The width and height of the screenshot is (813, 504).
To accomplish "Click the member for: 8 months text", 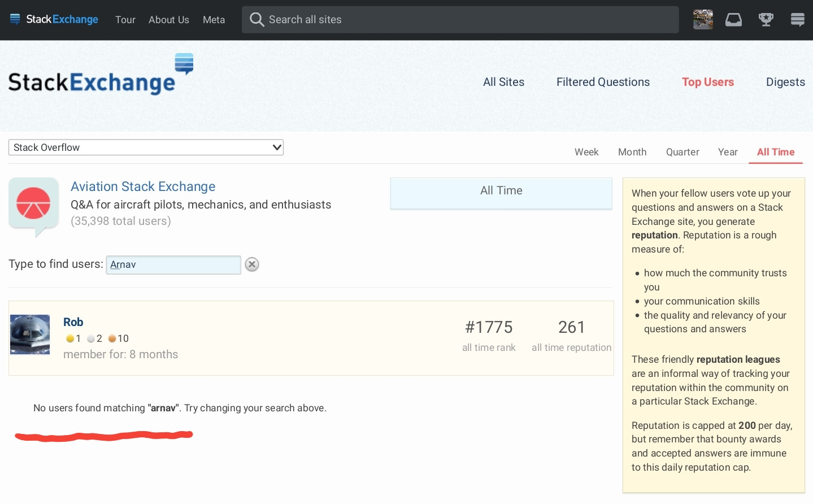I will click(120, 354).
